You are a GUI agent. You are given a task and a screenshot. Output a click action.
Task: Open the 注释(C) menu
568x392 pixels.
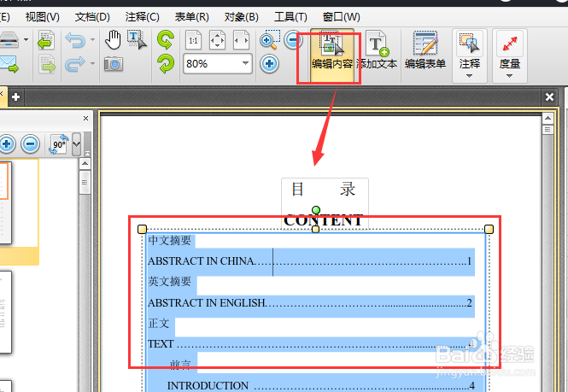tap(142, 17)
